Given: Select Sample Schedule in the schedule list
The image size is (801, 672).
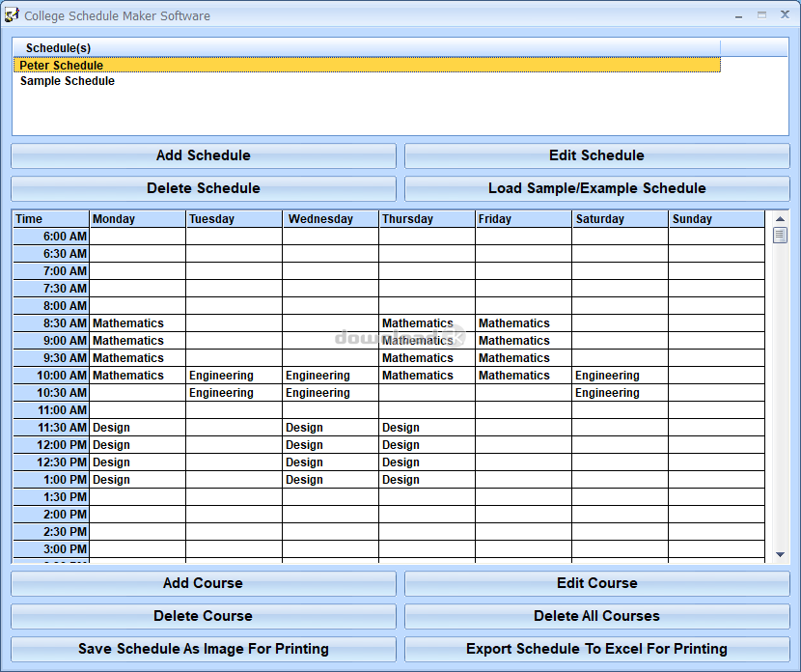Looking at the screenshot, I should click(367, 81).
